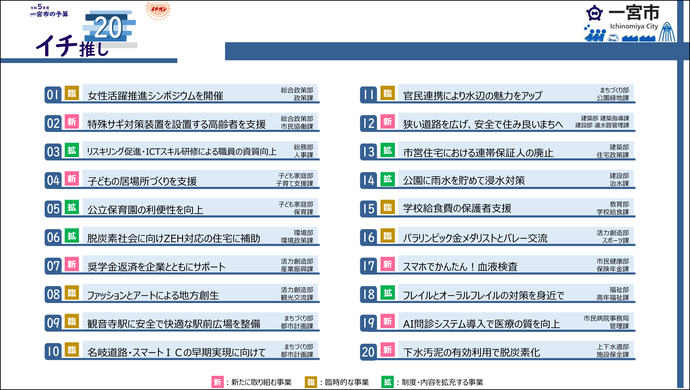Viewport: 690px width, 390px height.
Task: Click the pink 新 tag on item 20
Action: click(387, 350)
